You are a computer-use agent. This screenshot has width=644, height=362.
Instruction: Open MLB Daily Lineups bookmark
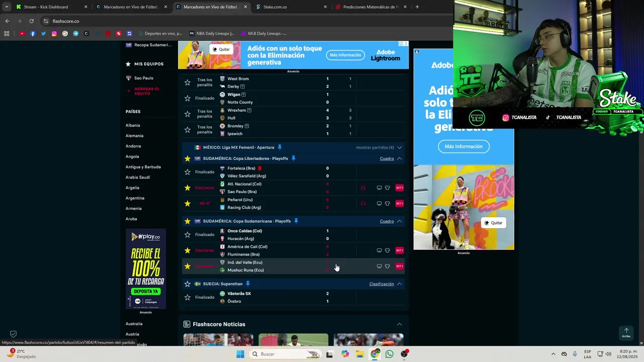pyautogui.click(x=264, y=34)
